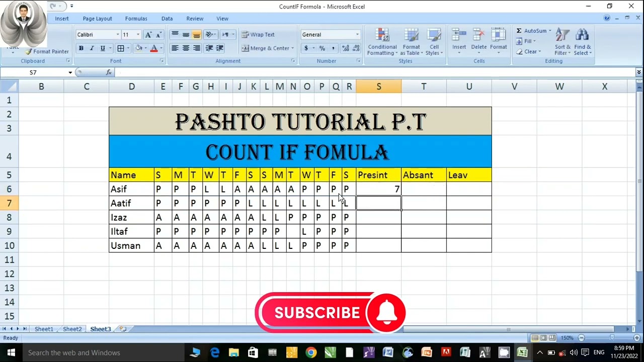This screenshot has width=644, height=362.
Task: Switch to Insert ribbon tab
Action: [x=62, y=19]
